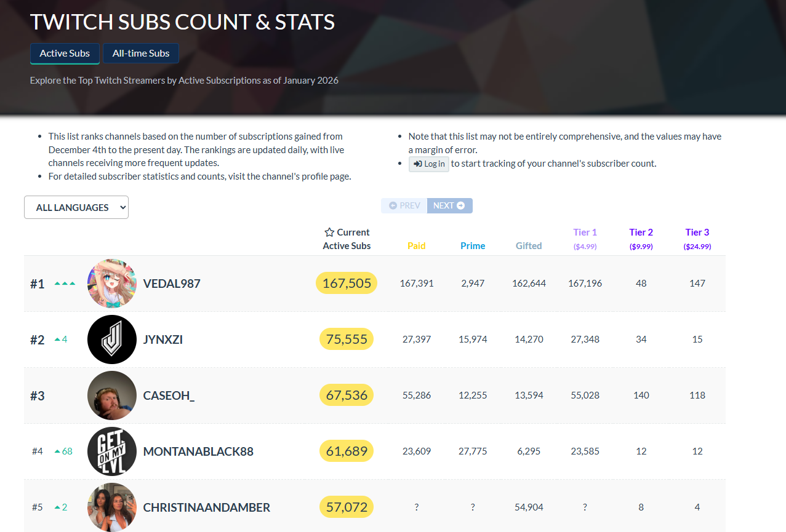Switch to the Active Subs tab
The height and width of the screenshot is (532, 786).
pos(65,54)
